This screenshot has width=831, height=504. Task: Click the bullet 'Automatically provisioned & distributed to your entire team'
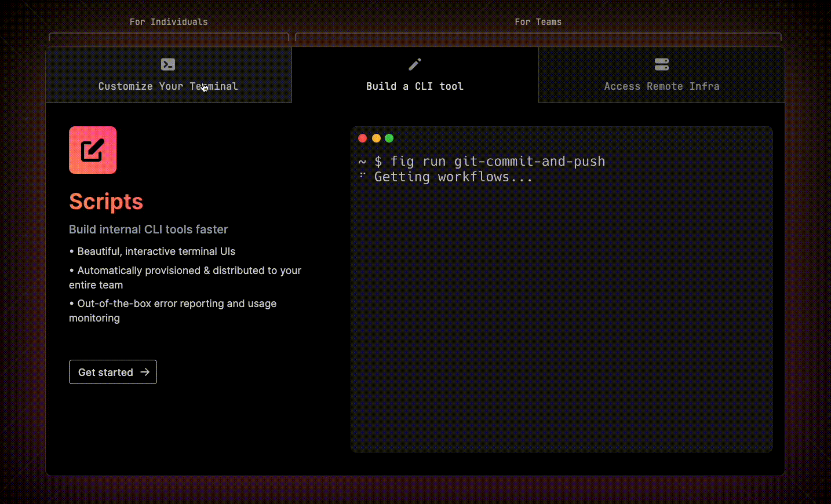[x=185, y=277]
